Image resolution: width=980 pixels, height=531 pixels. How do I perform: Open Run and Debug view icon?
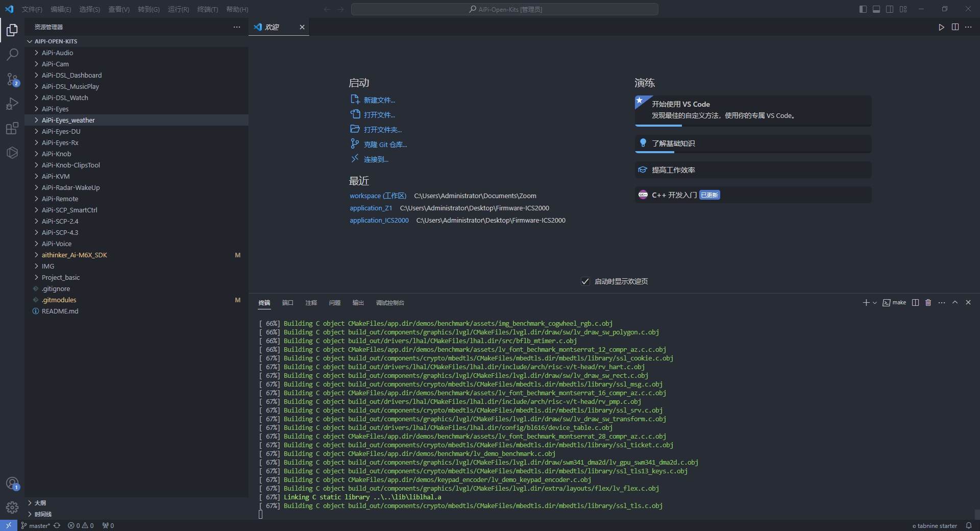12,104
